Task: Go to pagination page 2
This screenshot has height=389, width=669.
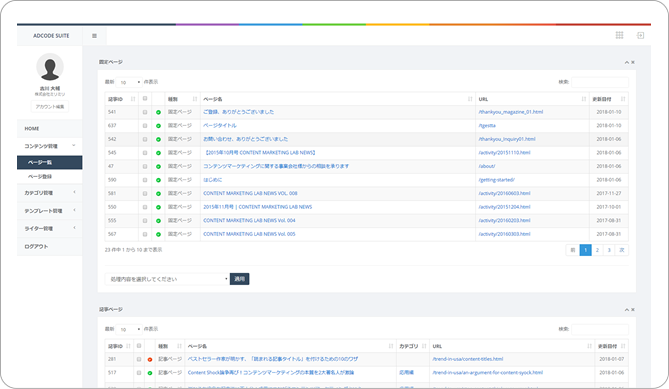Action: tap(597, 250)
